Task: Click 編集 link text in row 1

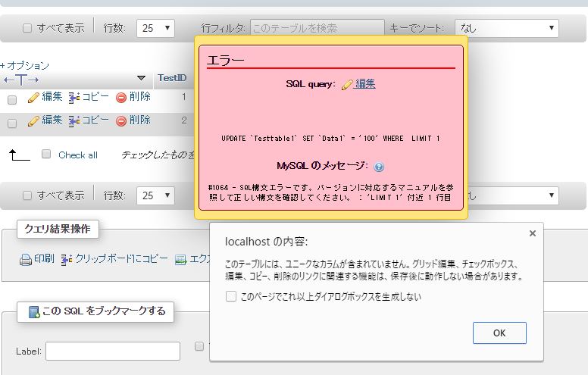Action: tap(52, 97)
